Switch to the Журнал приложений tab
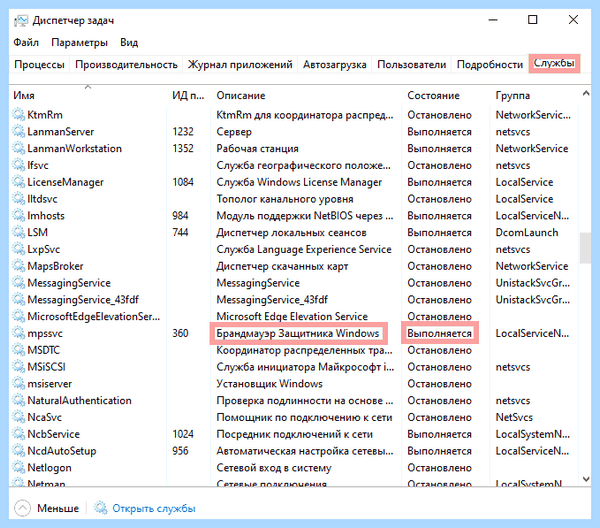600x528 pixels. 240,64
